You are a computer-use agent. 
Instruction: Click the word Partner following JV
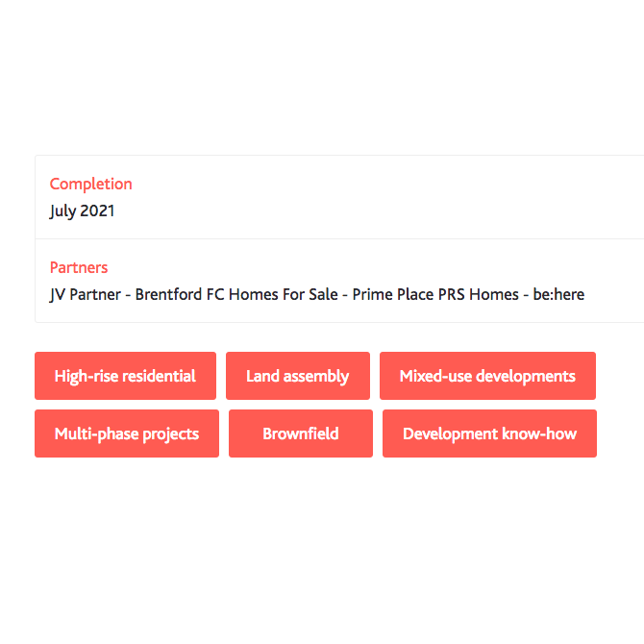(x=96, y=294)
